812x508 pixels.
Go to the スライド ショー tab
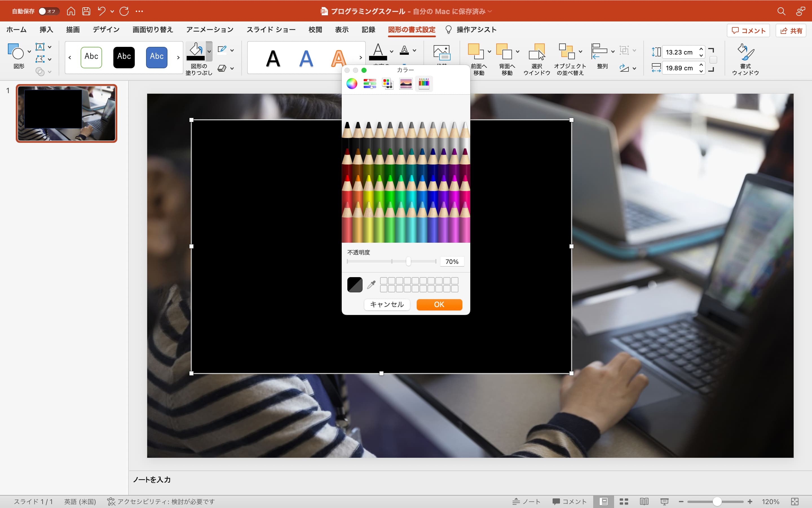pos(271,30)
